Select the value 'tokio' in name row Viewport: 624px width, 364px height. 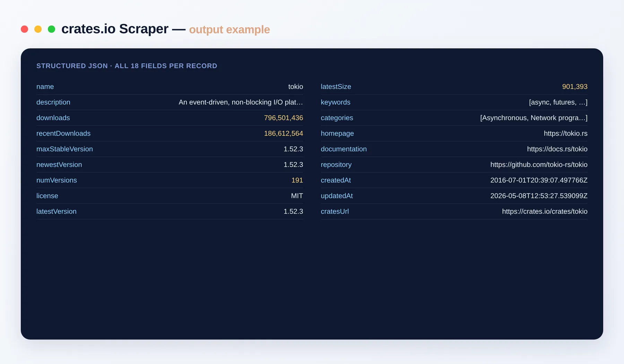(296, 87)
